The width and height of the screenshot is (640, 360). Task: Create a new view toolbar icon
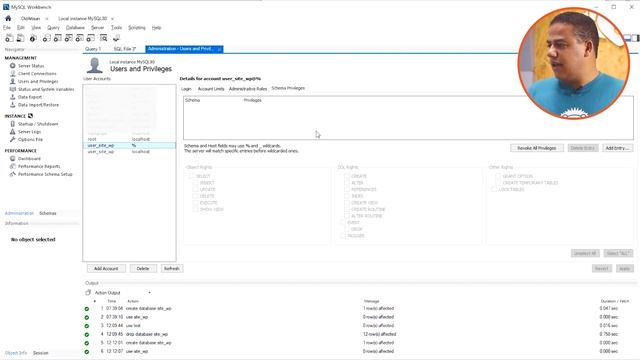tap(69, 38)
